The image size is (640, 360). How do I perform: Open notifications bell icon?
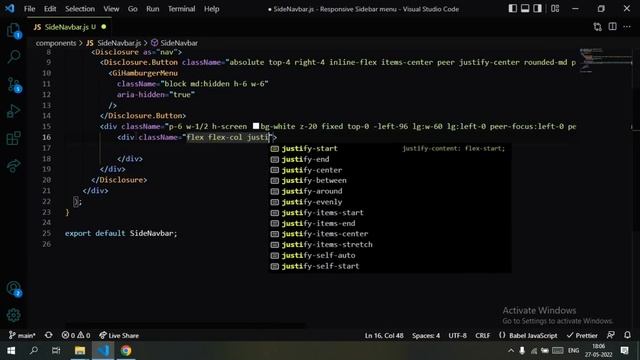click(627, 335)
